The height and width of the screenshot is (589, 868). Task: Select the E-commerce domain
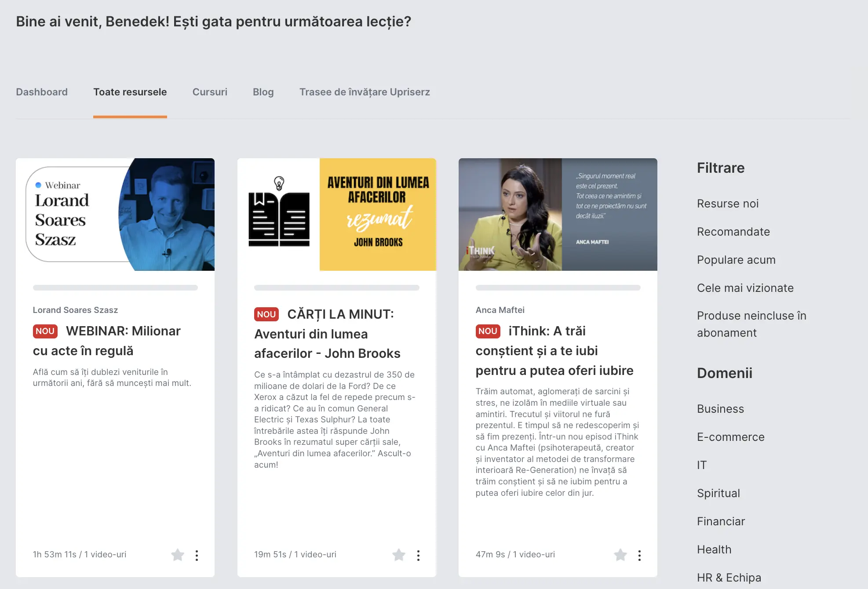click(x=731, y=437)
